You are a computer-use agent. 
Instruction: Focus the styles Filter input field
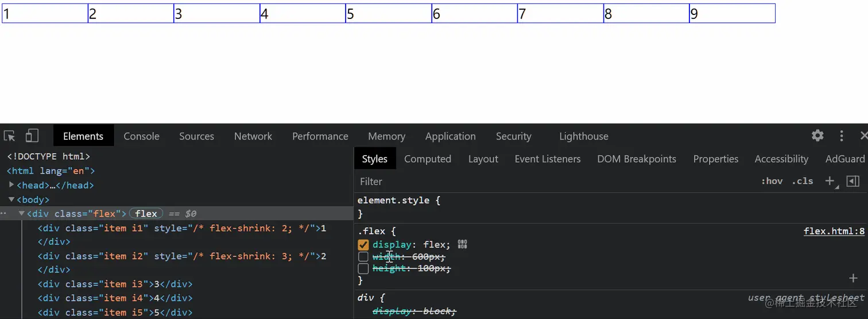click(517, 182)
